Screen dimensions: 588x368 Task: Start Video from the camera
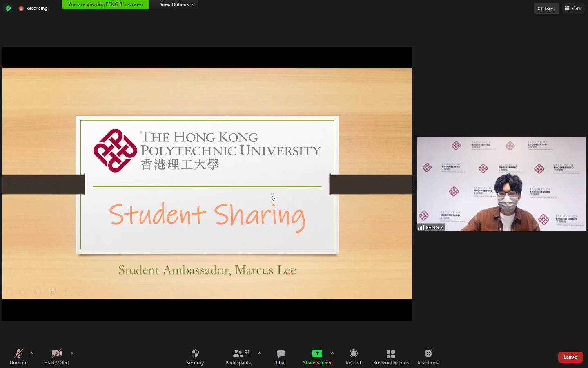tap(56, 357)
